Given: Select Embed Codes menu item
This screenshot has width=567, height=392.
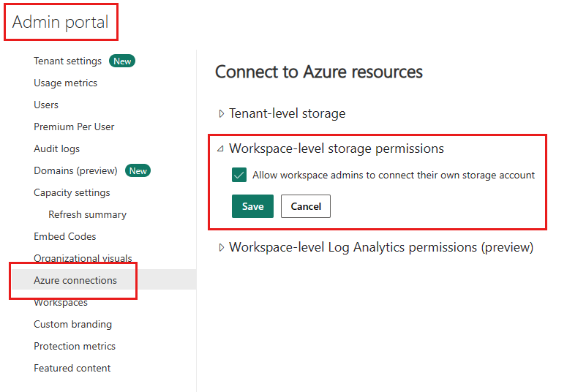Looking at the screenshot, I should (x=64, y=236).
